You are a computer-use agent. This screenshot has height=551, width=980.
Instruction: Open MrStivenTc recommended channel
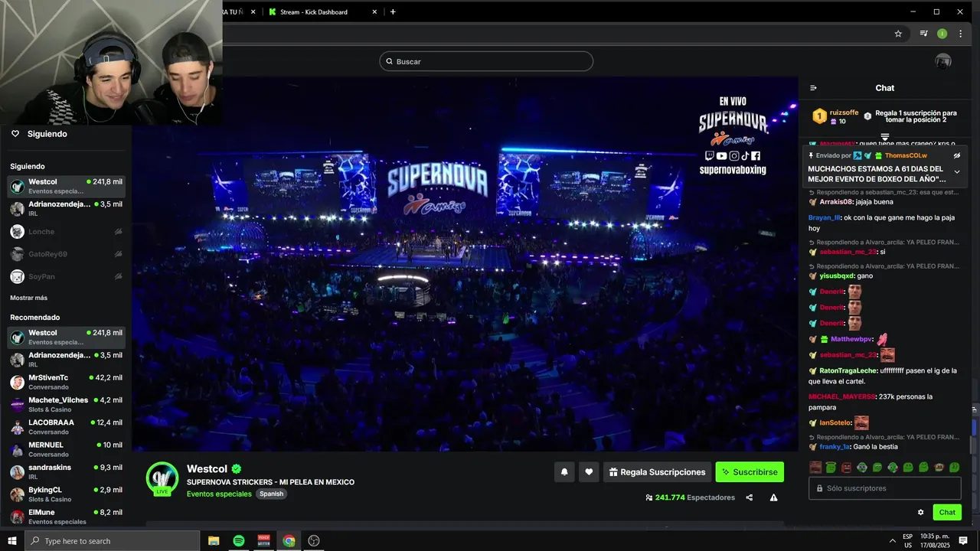67,382
